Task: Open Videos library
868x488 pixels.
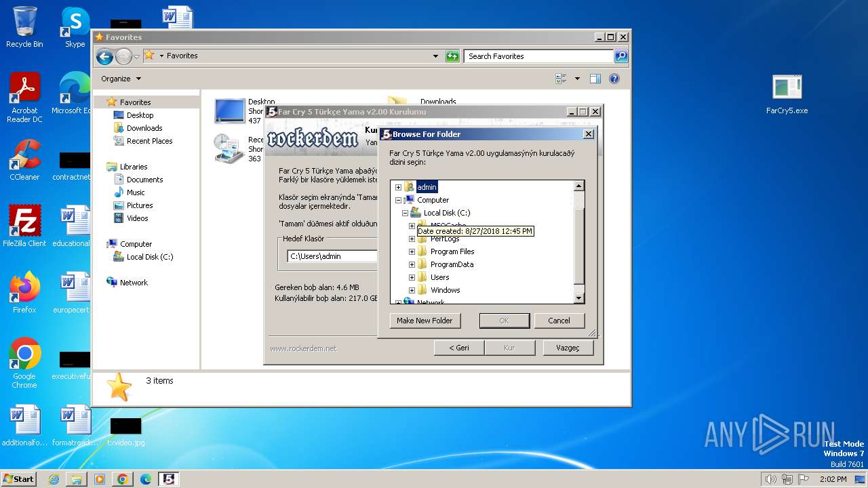Action: click(137, 218)
